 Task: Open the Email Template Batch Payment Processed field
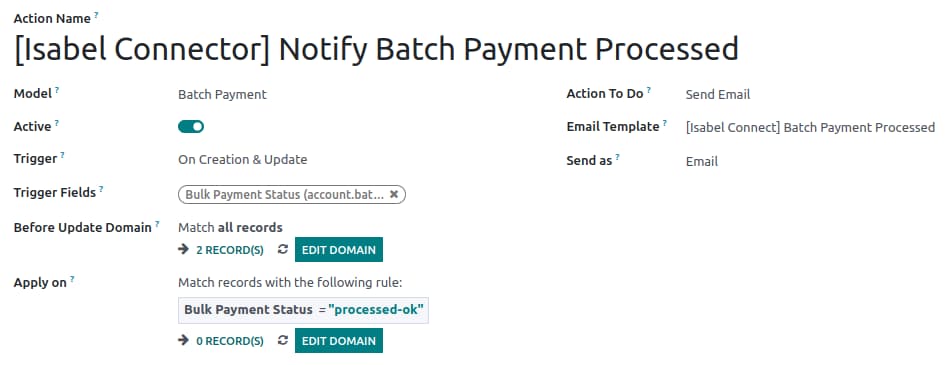810,128
